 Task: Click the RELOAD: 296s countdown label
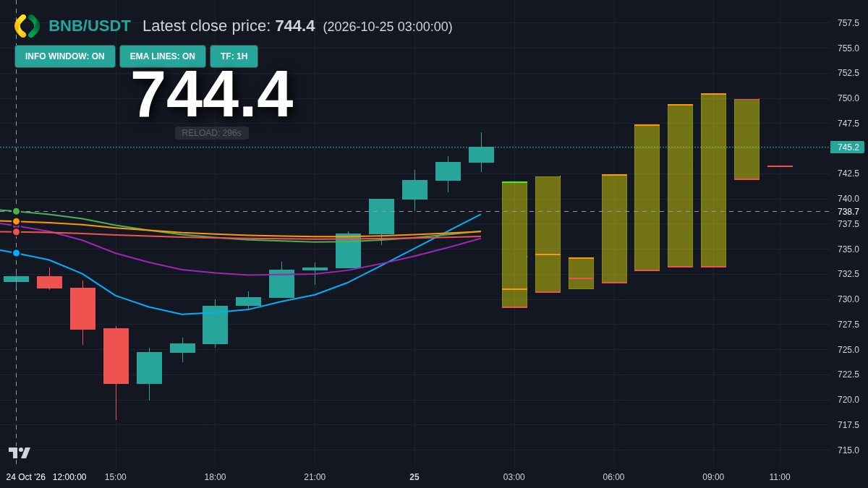(212, 133)
